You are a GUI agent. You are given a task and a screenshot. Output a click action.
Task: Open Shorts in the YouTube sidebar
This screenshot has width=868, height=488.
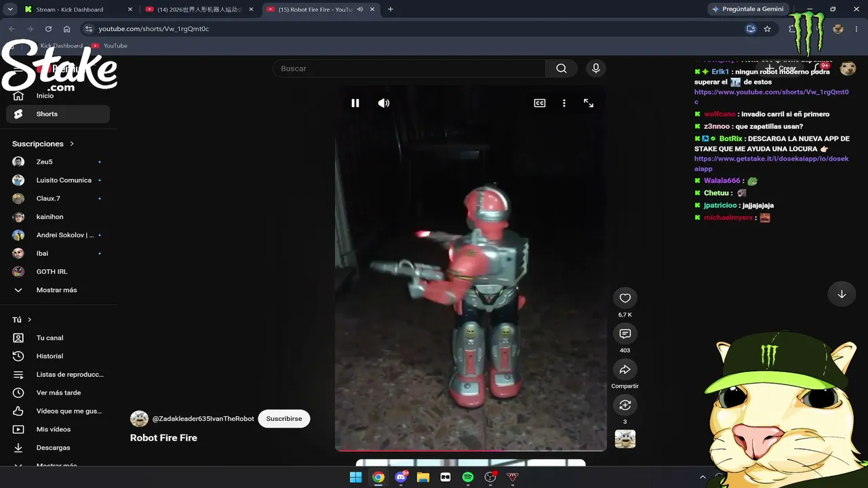tap(58, 114)
